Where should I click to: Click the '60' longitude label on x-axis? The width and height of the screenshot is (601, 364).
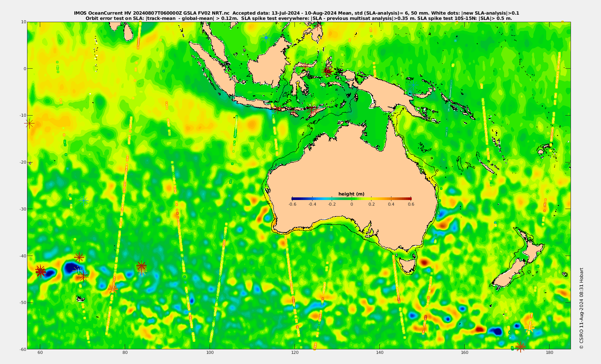point(40,353)
